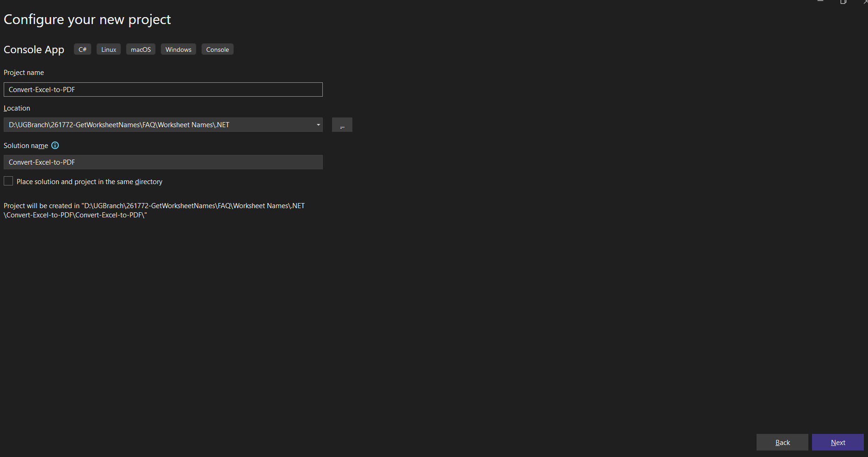
Task: Select the Console project type tag
Action: (217, 49)
